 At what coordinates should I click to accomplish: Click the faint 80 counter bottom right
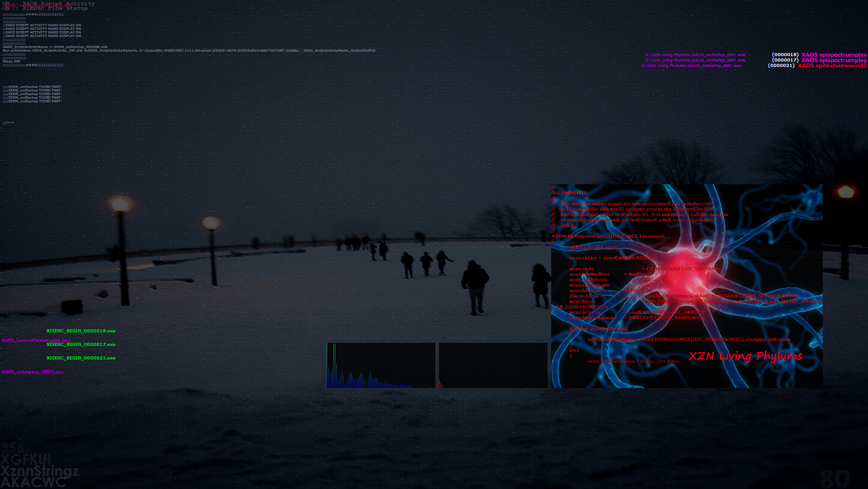(835, 479)
